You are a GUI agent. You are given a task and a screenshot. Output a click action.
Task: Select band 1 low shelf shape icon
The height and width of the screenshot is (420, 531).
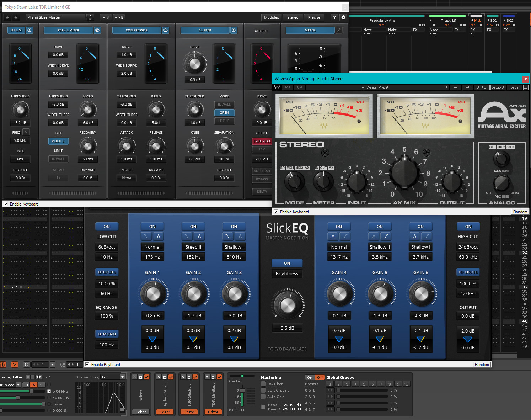[x=146, y=236]
